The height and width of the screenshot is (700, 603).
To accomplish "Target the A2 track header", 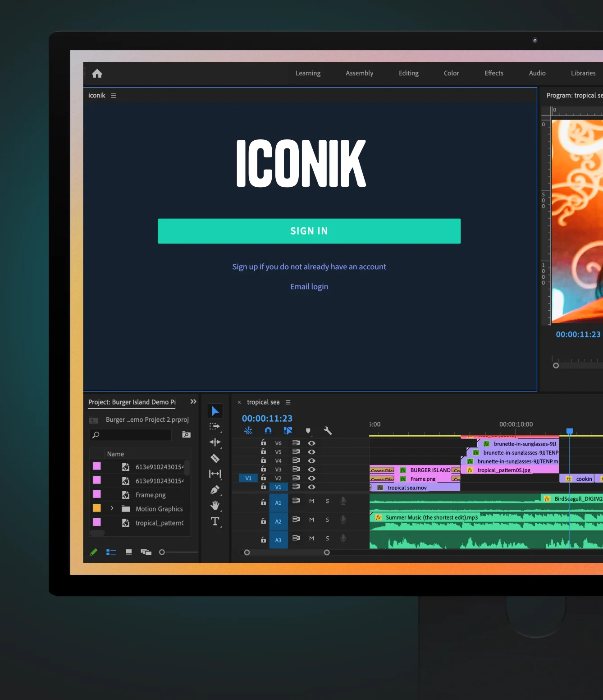I will coord(278,521).
